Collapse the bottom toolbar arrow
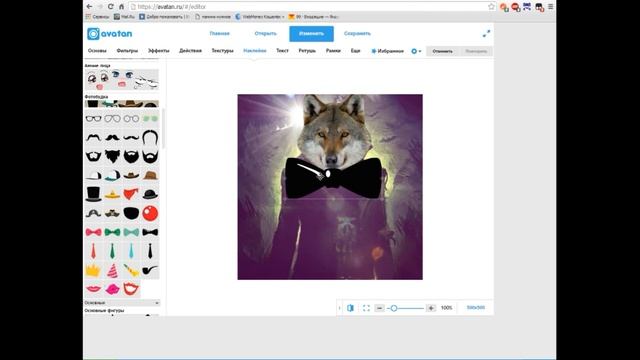This screenshot has width=640, height=360. (x=340, y=308)
